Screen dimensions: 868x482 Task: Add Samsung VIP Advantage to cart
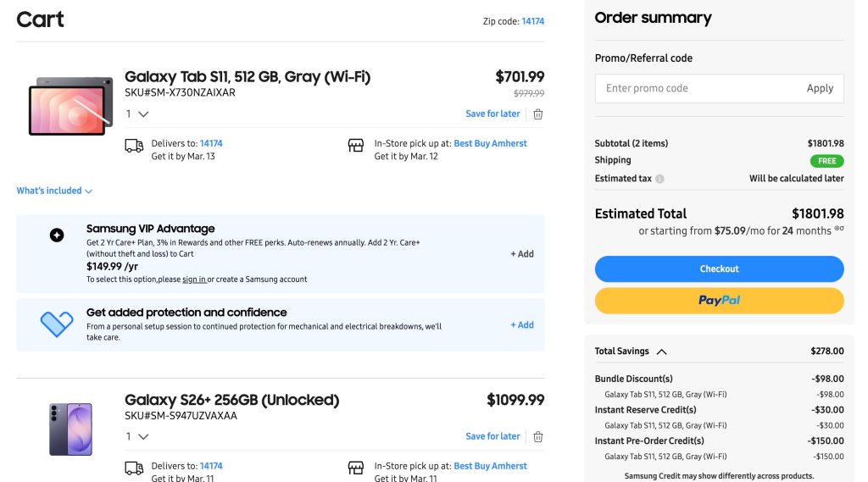coord(522,254)
